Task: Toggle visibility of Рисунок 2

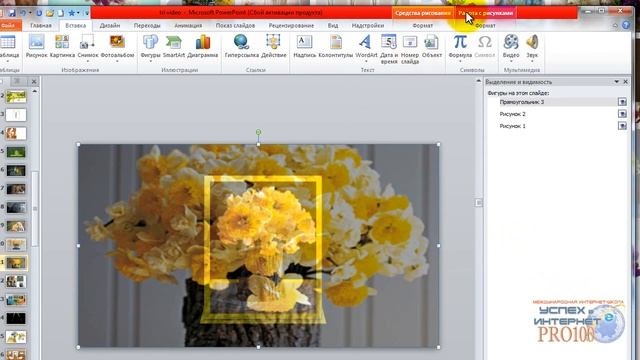Action: coord(622,114)
